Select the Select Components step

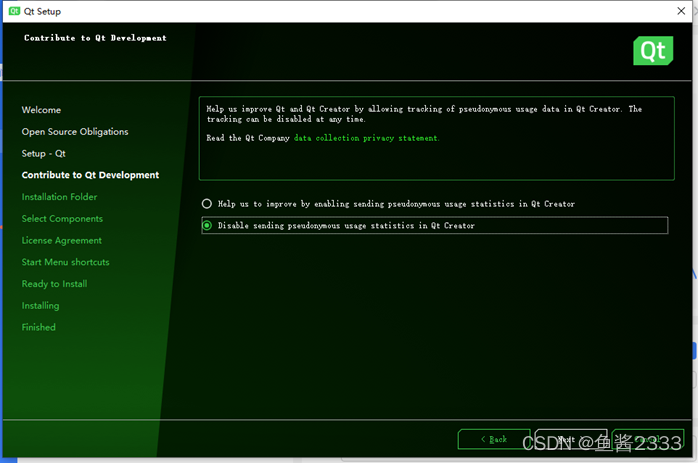pos(62,219)
